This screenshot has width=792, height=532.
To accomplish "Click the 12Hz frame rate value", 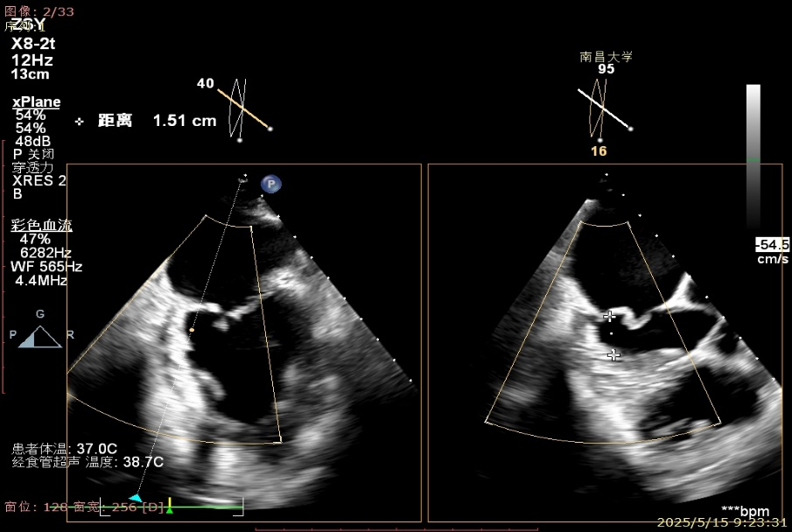I will 32,60.
